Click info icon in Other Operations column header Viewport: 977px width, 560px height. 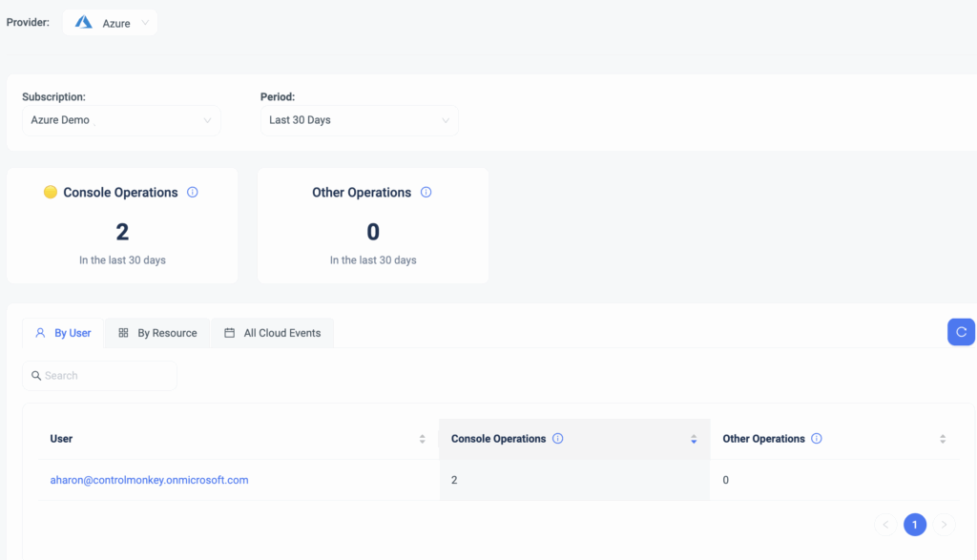click(817, 439)
